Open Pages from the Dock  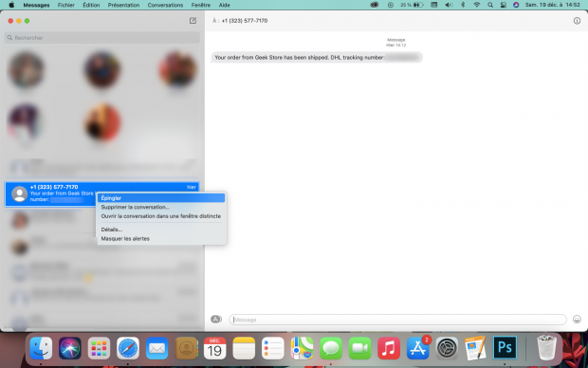(475, 348)
